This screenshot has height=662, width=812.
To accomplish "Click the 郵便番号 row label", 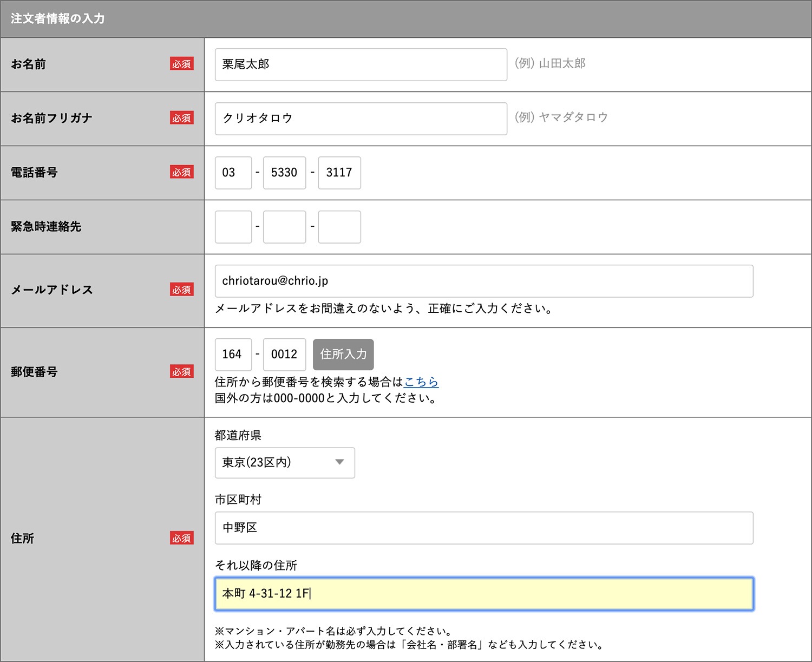I will (34, 372).
